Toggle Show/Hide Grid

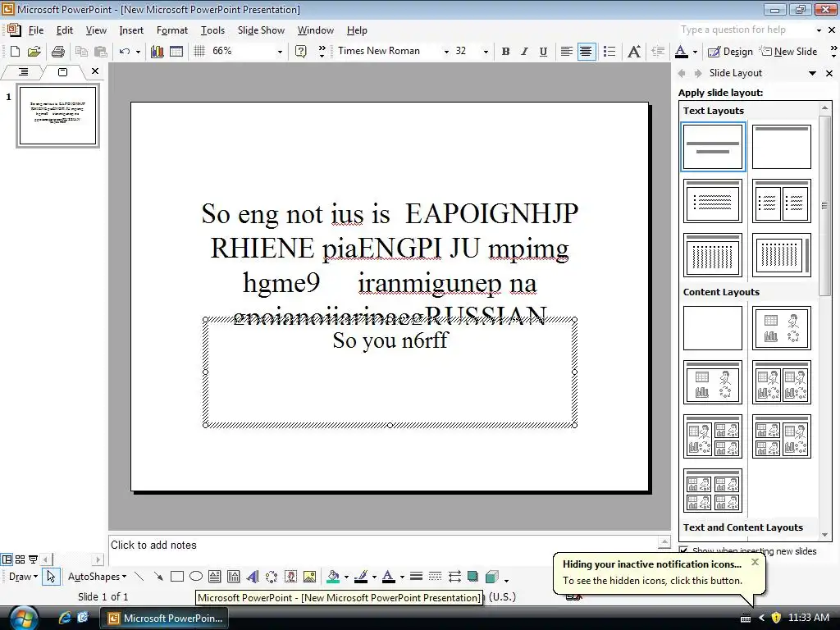click(199, 52)
